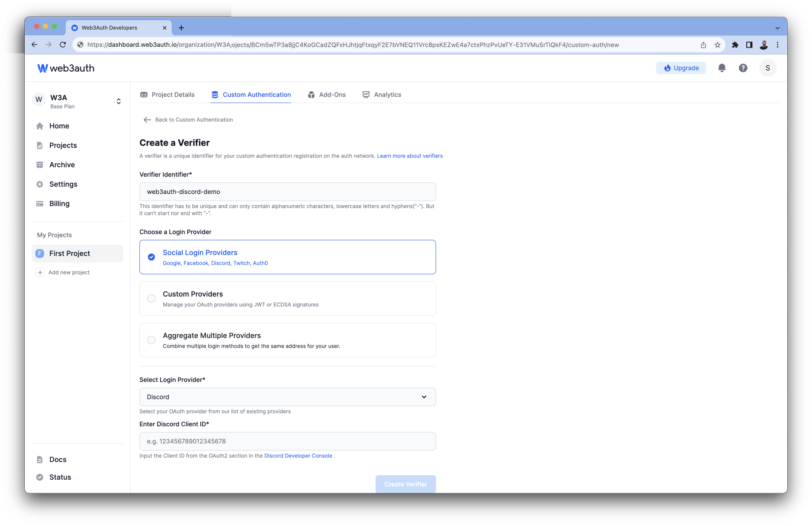This screenshot has width=812, height=526.
Task: Click browser forward arrow
Action: (49, 45)
